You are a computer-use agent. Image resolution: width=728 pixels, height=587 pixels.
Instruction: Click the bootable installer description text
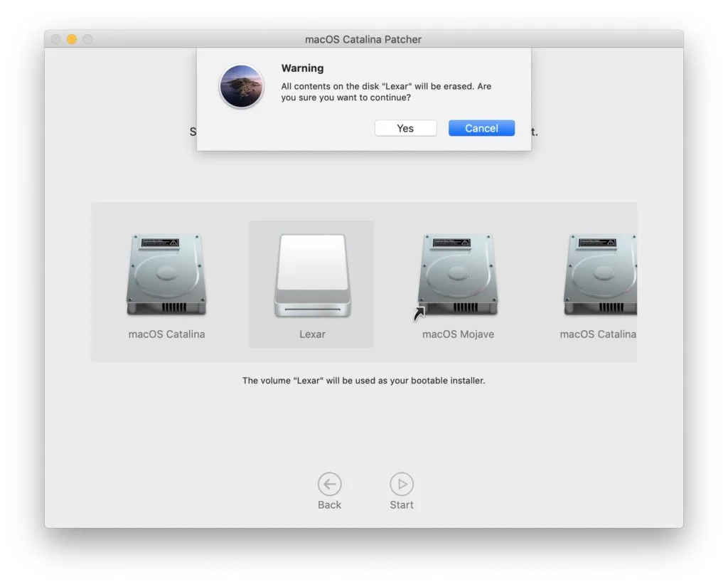coord(364,380)
